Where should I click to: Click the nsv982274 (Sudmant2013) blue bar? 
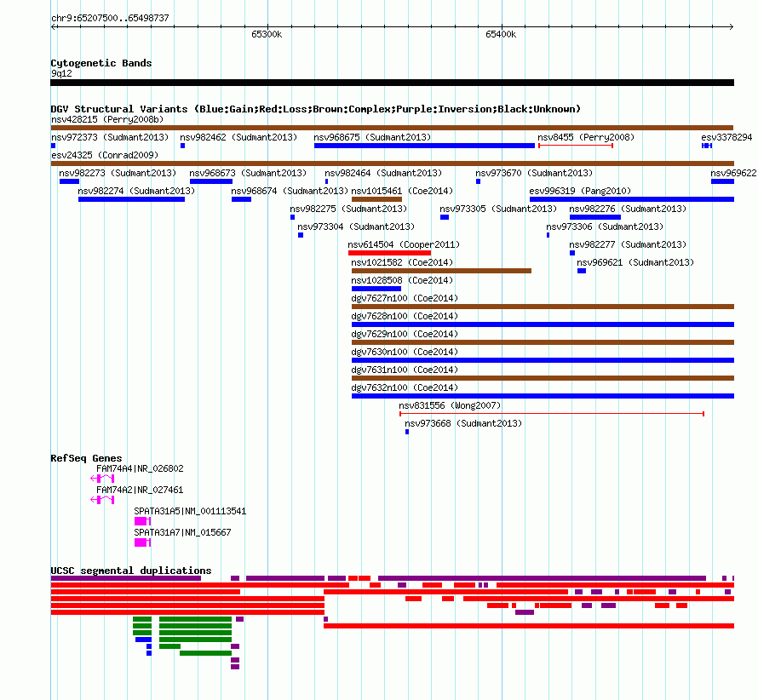pyautogui.click(x=131, y=199)
